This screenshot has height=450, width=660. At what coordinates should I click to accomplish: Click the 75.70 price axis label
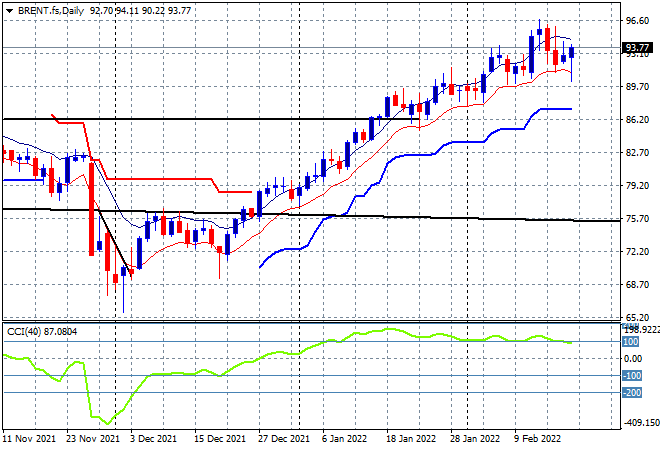tap(637, 218)
